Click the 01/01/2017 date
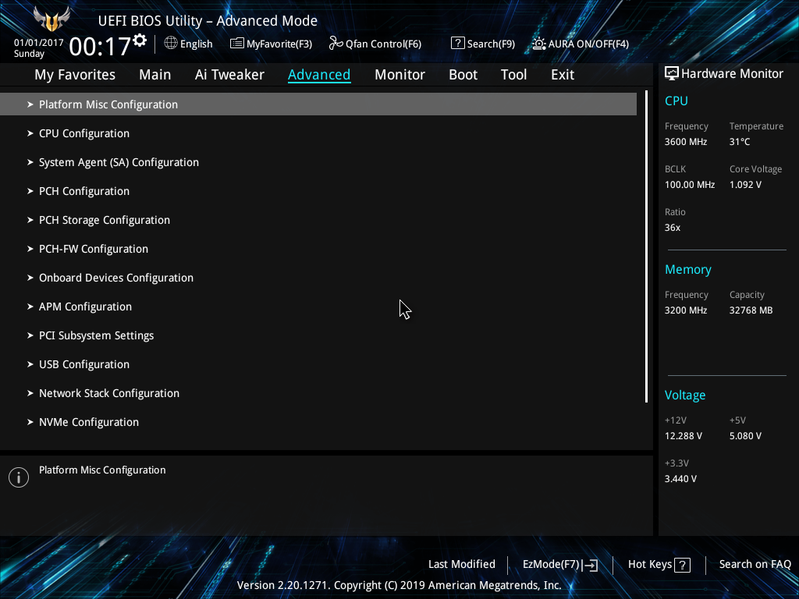Screen dimensions: 799x599 pos(39,43)
